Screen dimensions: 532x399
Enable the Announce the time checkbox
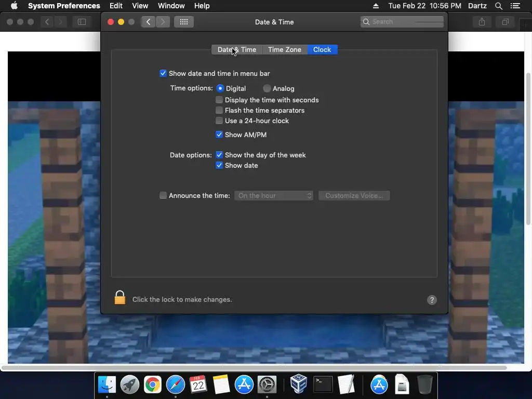pyautogui.click(x=163, y=195)
